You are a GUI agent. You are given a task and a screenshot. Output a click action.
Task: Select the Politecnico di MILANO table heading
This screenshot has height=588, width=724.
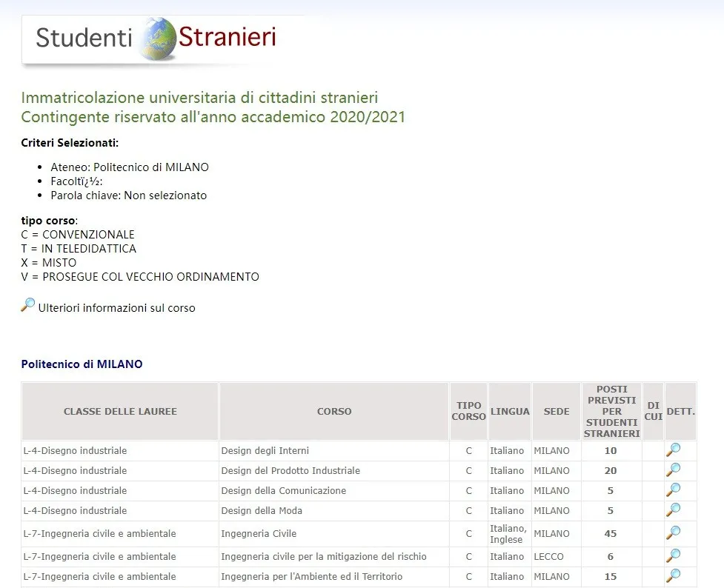[82, 364]
